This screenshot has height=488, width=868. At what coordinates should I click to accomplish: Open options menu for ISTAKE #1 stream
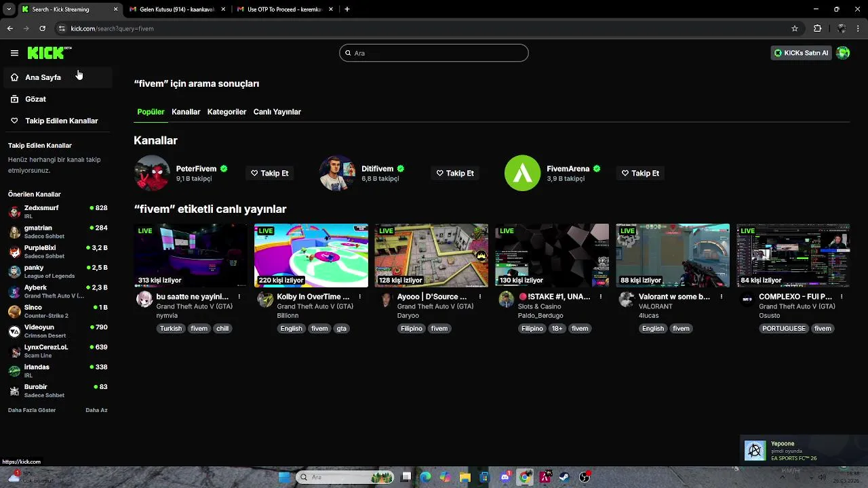point(601,297)
